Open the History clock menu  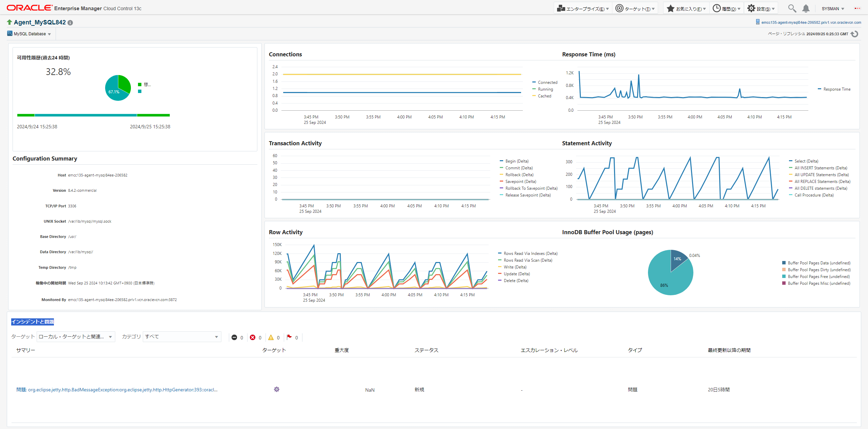(x=727, y=8)
